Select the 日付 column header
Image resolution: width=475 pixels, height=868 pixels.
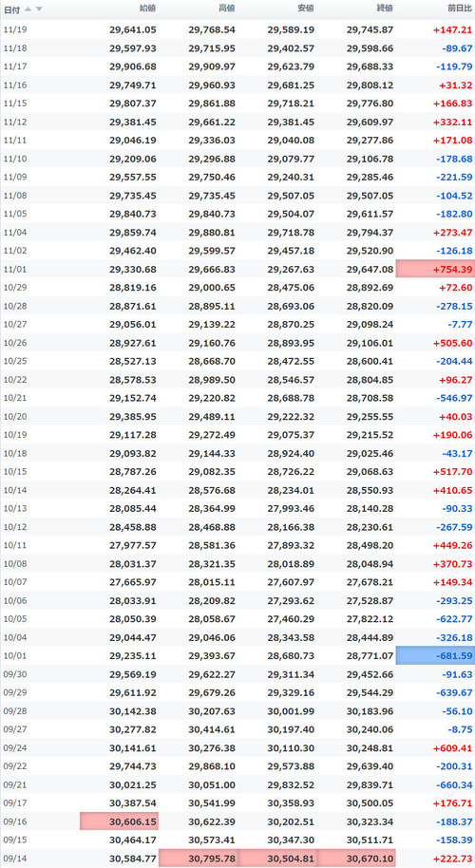[x=12, y=9]
